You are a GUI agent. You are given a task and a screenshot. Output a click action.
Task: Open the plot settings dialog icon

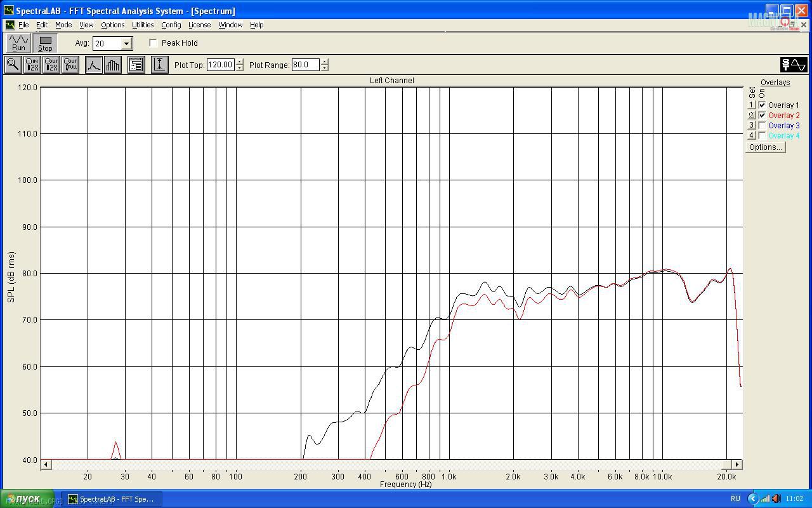(136, 64)
